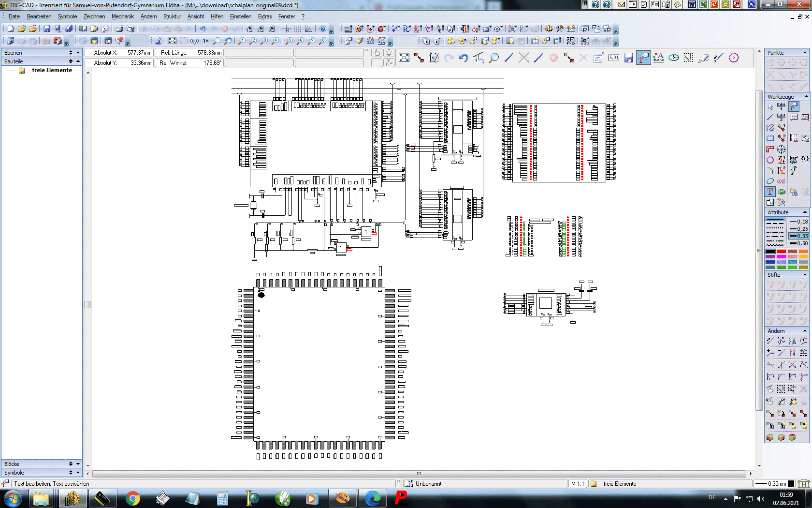Click the zoom preset 8 magnifier icon
This screenshot has width=812, height=508.
(323, 41)
